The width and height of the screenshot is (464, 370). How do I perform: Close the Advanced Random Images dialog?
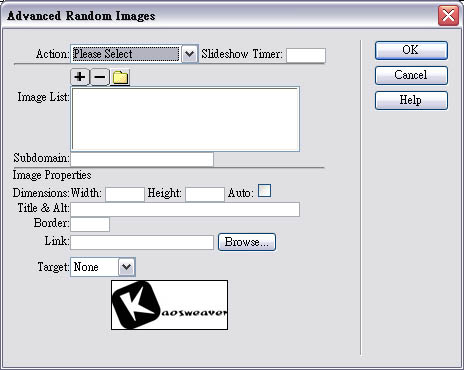[x=448, y=15]
